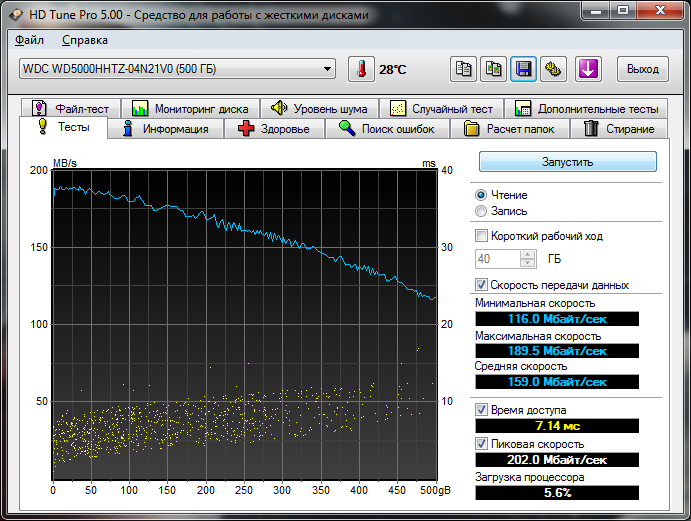691x521 pixels.
Task: Switch to the Мониторинг диска tab
Action: 190,108
